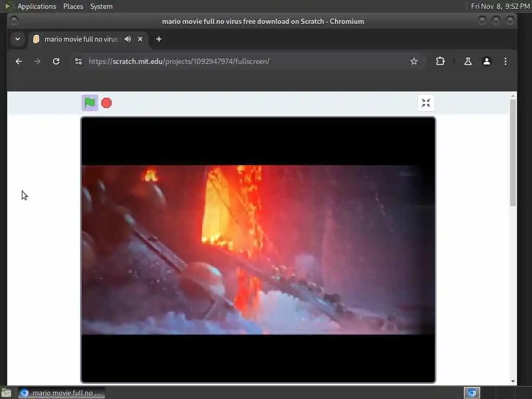Open a new browser tab

pyautogui.click(x=159, y=39)
